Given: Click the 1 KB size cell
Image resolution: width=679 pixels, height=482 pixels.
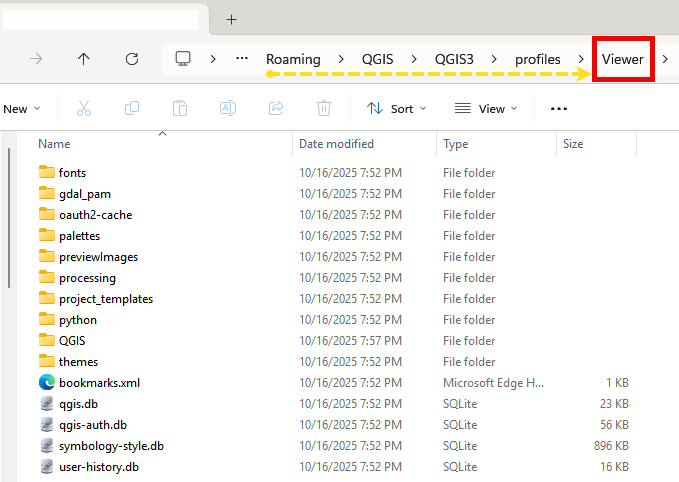Looking at the screenshot, I should 617,383.
